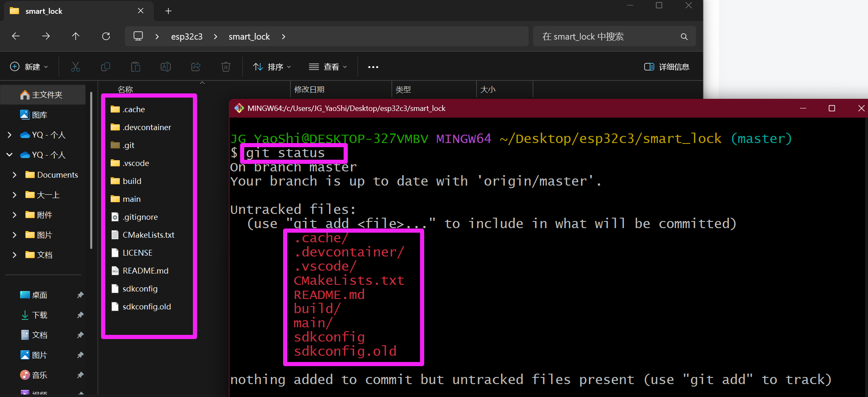Unpin 音乐 in the sidebar
868x397 pixels.
coord(80,375)
